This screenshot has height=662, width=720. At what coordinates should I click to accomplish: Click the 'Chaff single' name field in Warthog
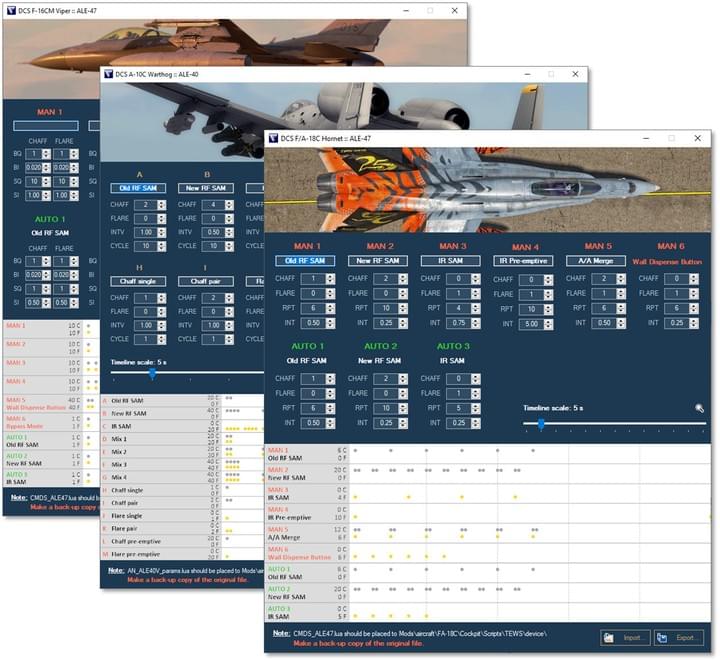138,281
